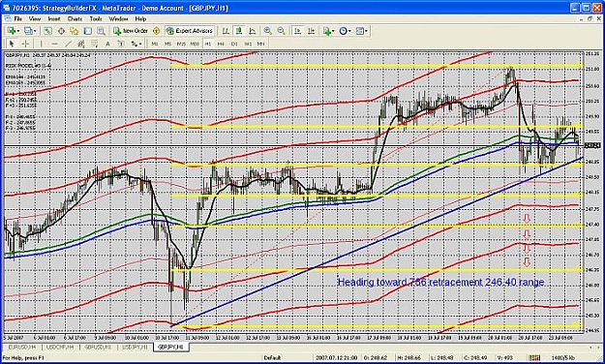Screen dimensions: 605x364
Task: Toggle the Chart Shift icon
Action: [311, 31]
